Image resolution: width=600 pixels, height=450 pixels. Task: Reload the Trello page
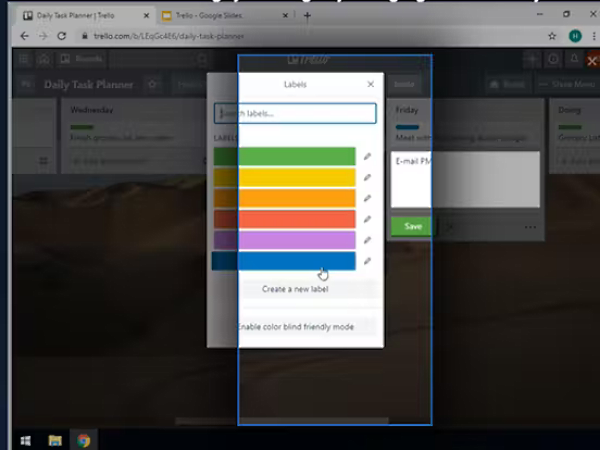(x=61, y=36)
